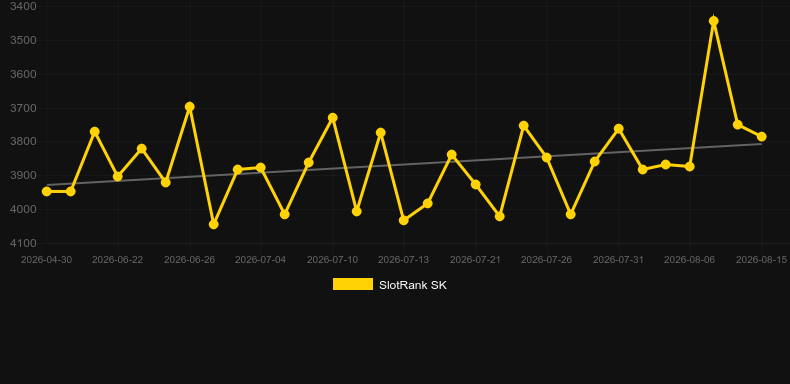Toggle the SlotRank SK legend label
790x384 pixels.
click(x=413, y=285)
